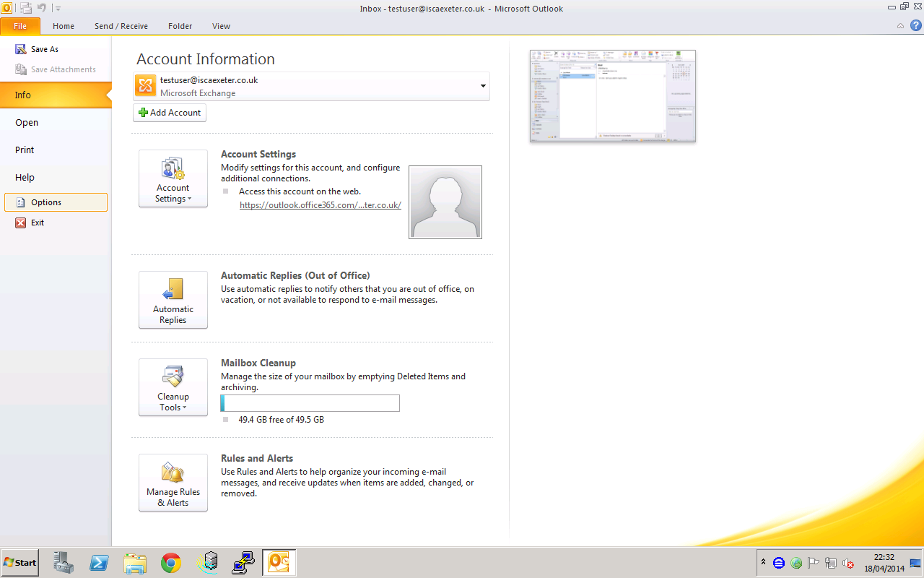Select the Info section
The height and width of the screenshot is (578, 924).
tap(56, 95)
